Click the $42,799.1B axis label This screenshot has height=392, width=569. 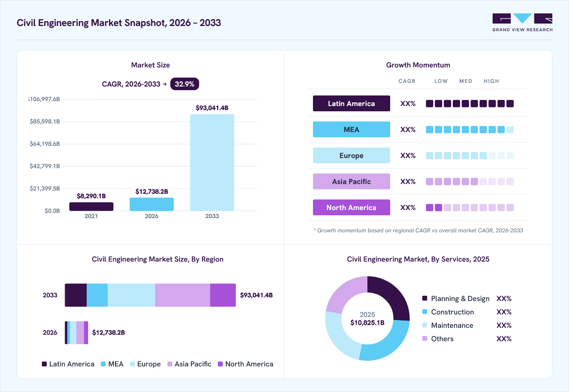click(x=45, y=166)
